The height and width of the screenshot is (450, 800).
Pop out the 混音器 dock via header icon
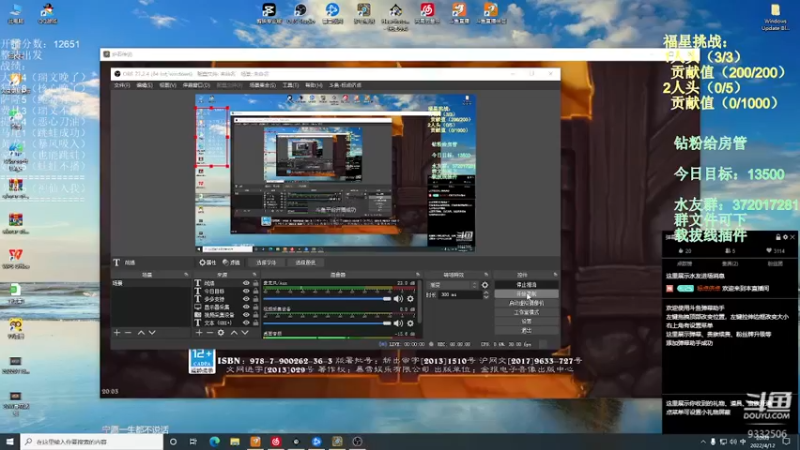tap(418, 274)
